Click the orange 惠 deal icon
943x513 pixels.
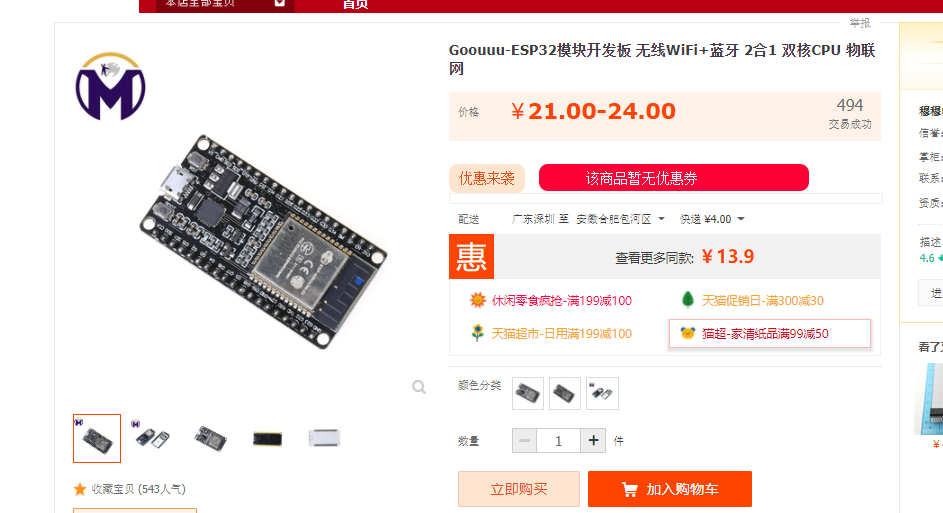click(472, 257)
